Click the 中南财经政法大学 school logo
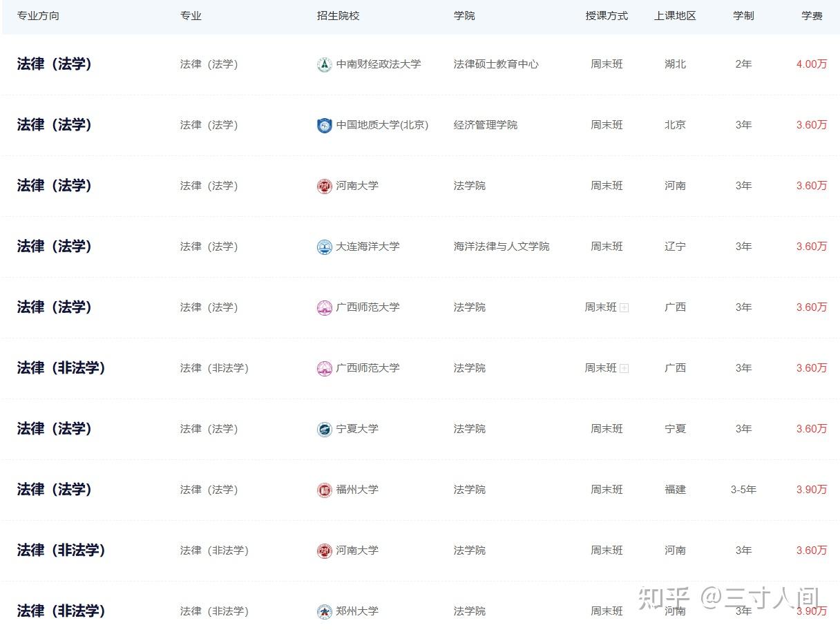Viewport: 840px width, 632px height. (x=324, y=64)
